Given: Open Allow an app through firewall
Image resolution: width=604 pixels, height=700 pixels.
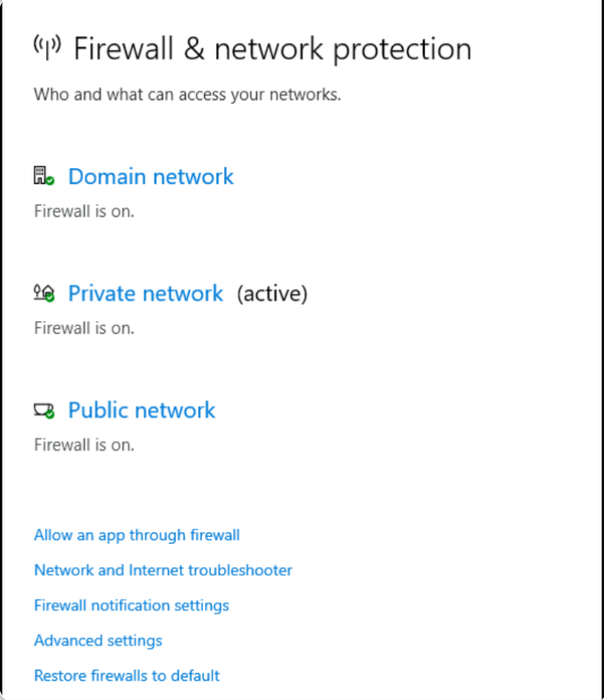Looking at the screenshot, I should (137, 534).
